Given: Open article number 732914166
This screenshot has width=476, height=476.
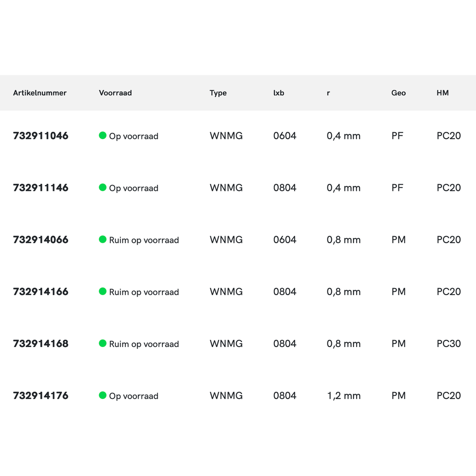Looking at the screenshot, I should coord(40,291).
